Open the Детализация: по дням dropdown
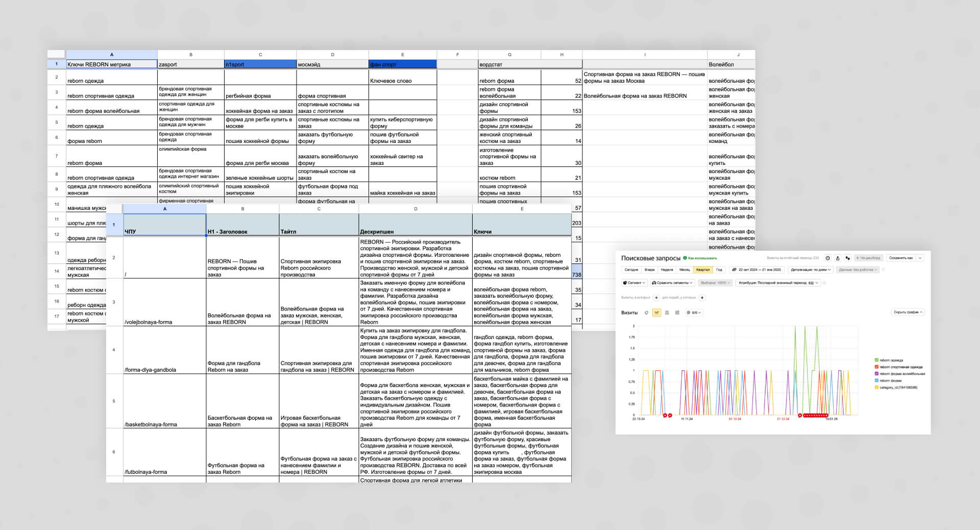This screenshot has width=980, height=530. pos(811,270)
